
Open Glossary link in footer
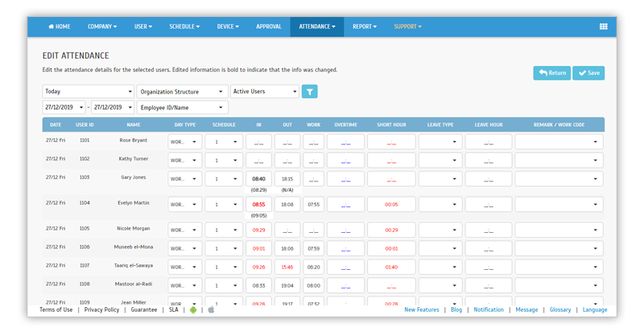560,309
